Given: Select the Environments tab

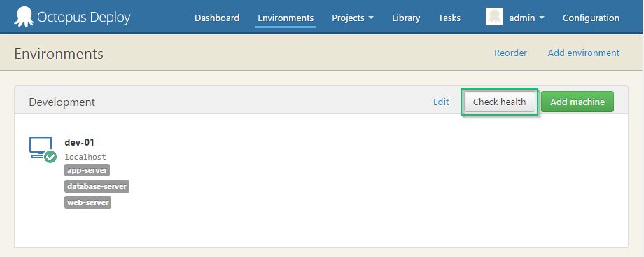Looking at the screenshot, I should (286, 18).
